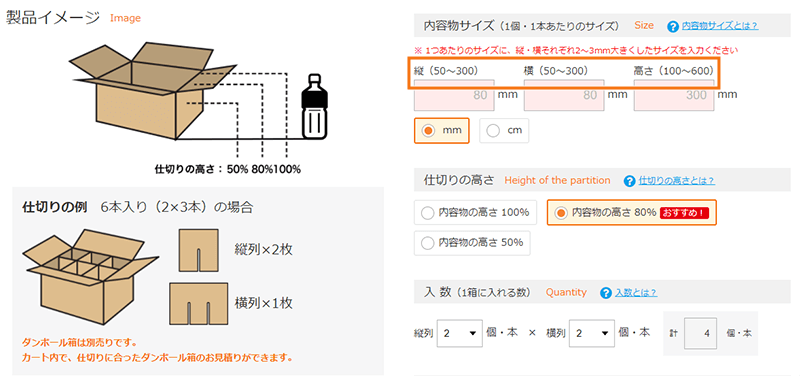
Task: Open the 横列 quantity dropdown
Action: (x=592, y=333)
